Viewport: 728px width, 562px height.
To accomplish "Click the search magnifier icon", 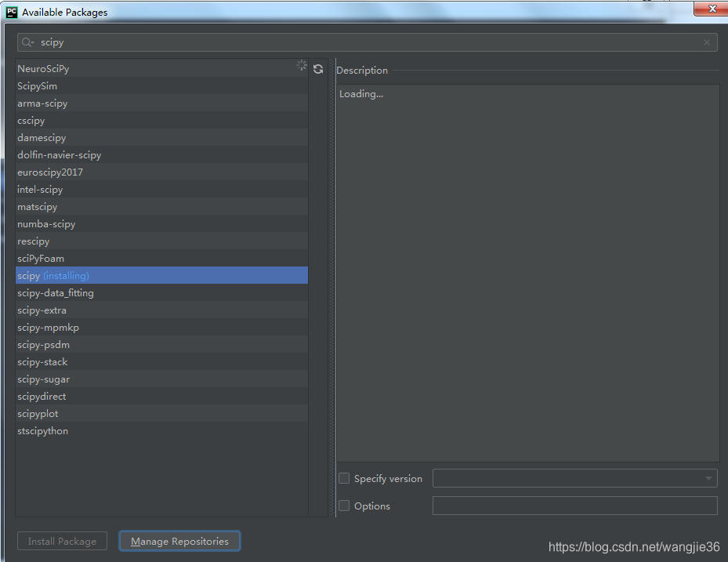I will click(26, 42).
